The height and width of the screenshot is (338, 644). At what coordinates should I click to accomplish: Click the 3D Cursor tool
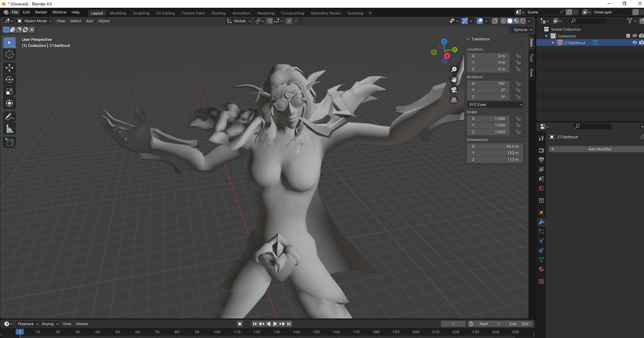[x=9, y=54]
